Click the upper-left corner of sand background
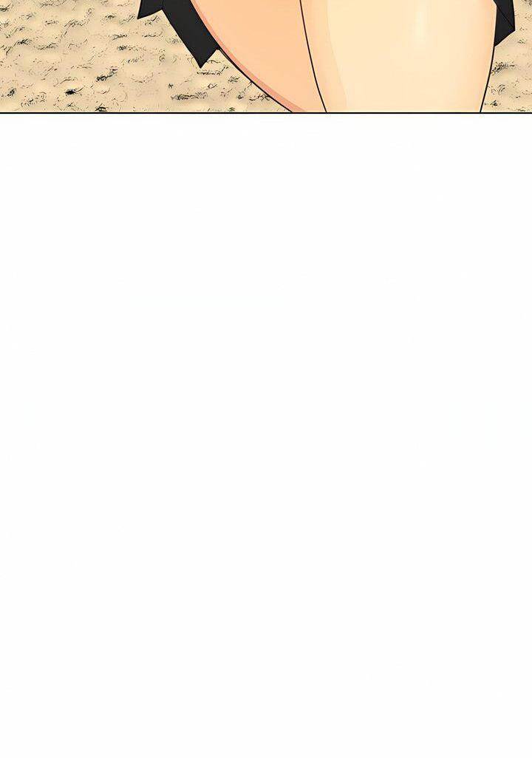The width and height of the screenshot is (532, 758). pos(19,15)
